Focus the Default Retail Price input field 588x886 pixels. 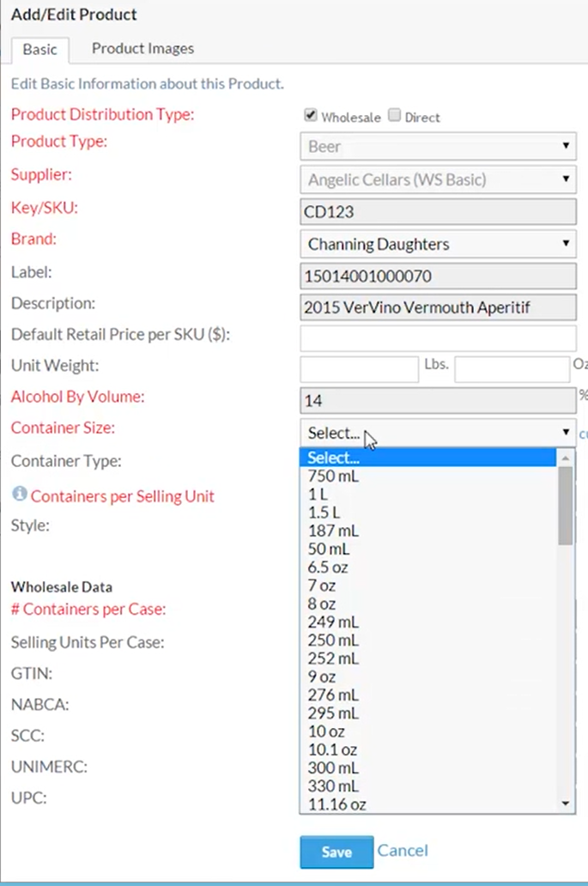tap(438, 337)
